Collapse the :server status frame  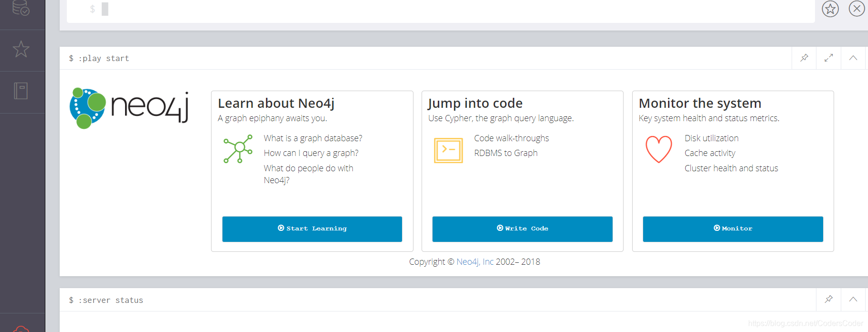click(853, 299)
